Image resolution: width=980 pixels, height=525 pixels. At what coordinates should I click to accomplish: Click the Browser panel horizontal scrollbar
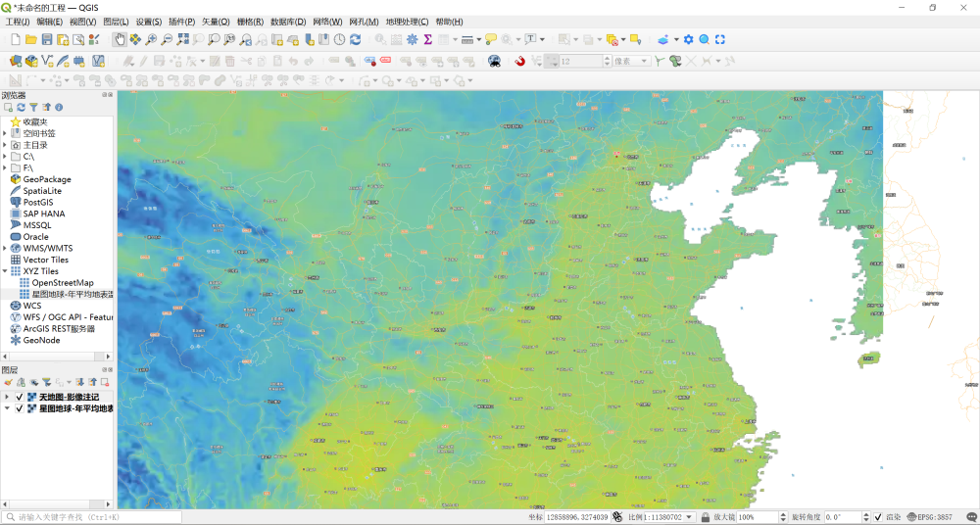coord(58,357)
